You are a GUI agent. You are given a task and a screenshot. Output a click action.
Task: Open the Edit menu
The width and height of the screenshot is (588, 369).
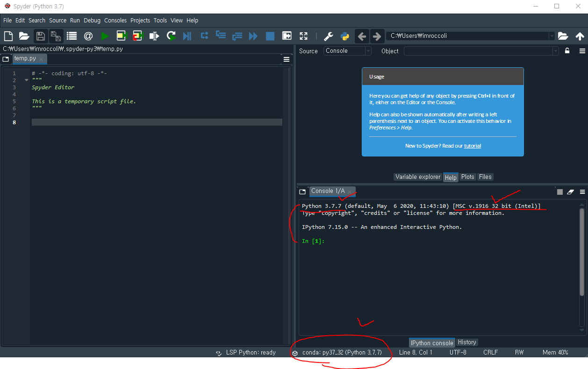(x=20, y=20)
